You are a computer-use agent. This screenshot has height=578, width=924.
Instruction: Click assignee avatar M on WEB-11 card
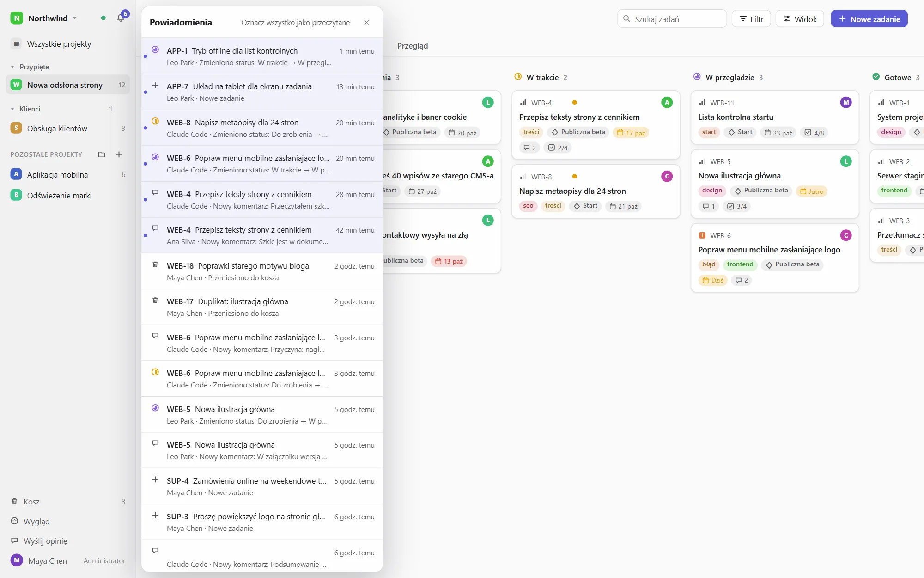(846, 102)
